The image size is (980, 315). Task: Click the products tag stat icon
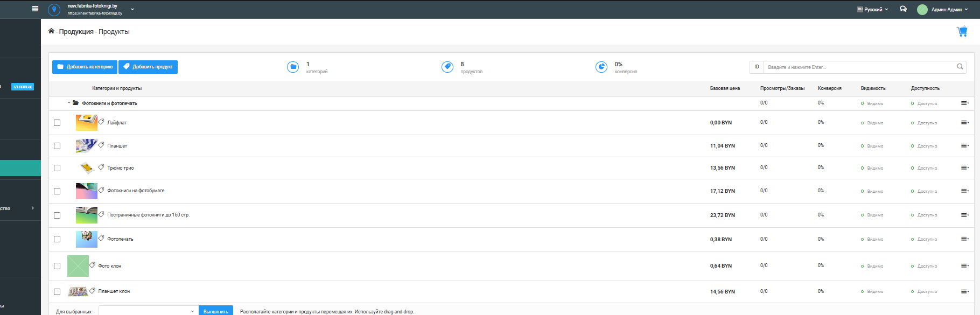point(447,67)
